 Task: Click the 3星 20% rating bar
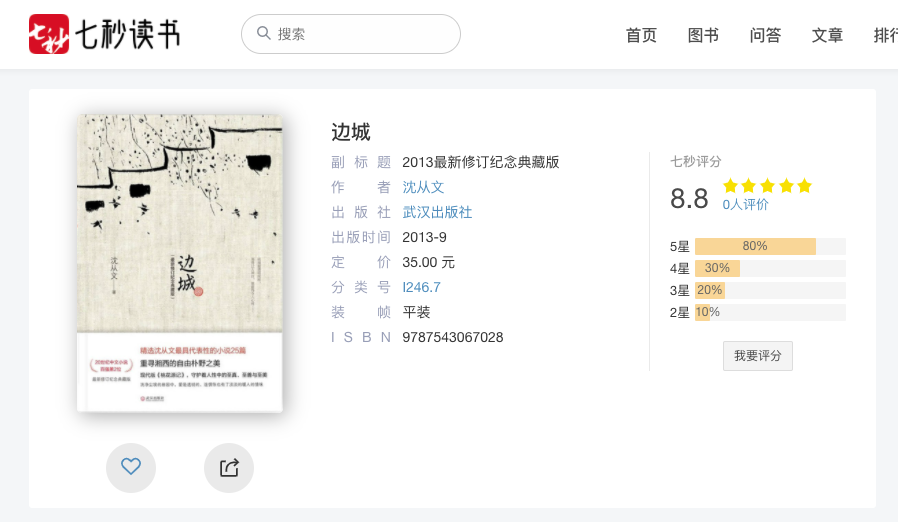tap(770, 291)
